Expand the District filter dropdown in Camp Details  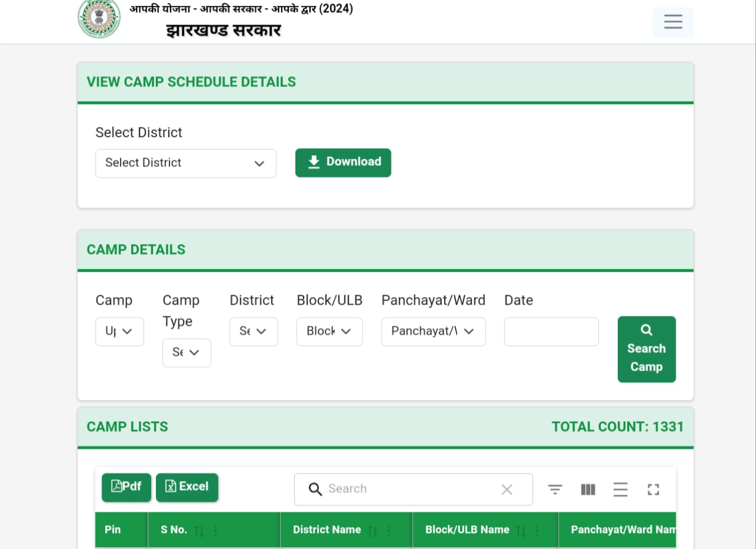click(x=253, y=332)
